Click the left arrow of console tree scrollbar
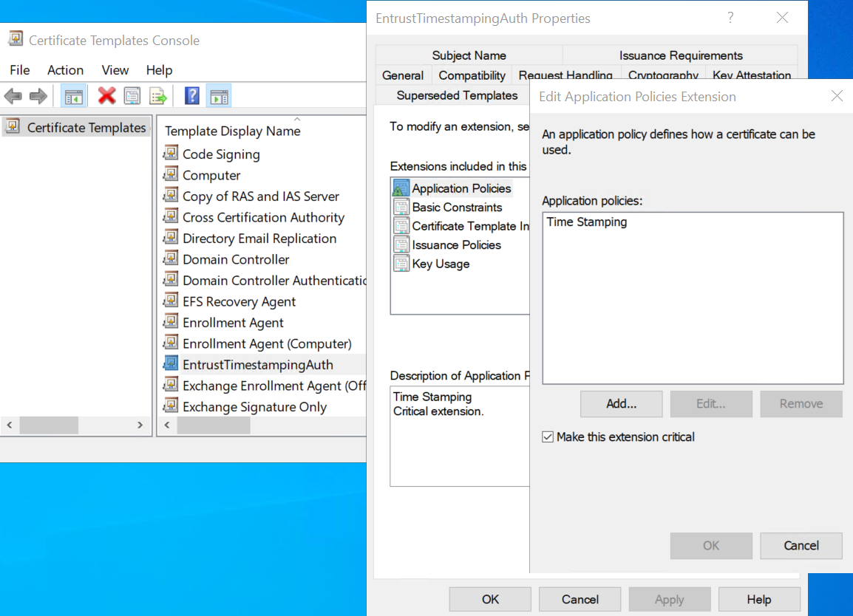The height and width of the screenshot is (616, 853). click(10, 425)
